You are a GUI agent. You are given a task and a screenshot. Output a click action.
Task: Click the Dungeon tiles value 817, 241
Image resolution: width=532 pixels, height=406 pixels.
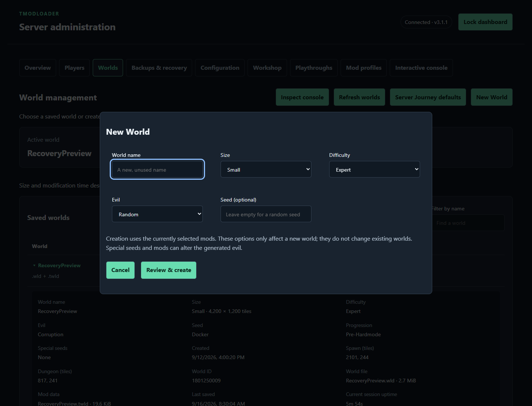[48, 381]
